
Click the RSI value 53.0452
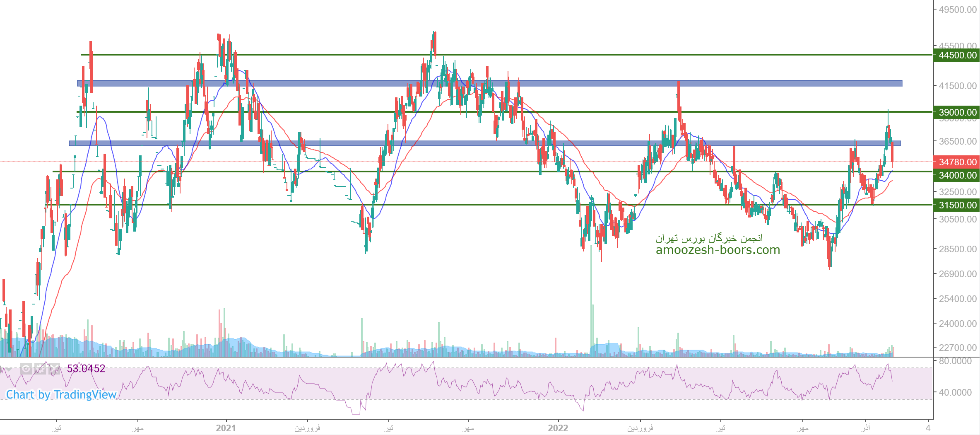[x=86, y=368]
